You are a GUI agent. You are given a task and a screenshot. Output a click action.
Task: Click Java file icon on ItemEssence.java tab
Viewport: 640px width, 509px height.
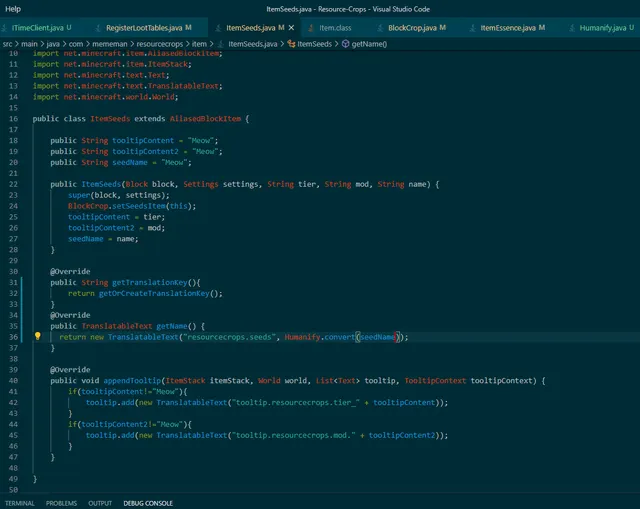(473, 28)
